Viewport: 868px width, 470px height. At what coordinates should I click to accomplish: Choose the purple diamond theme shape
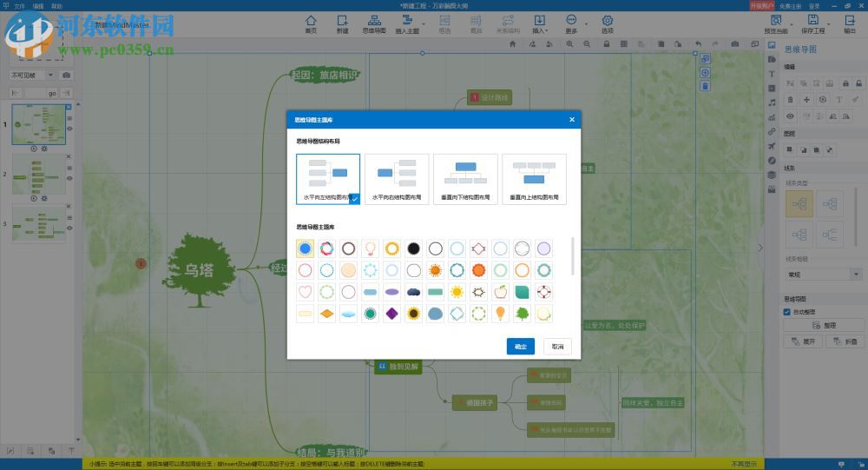(x=392, y=314)
